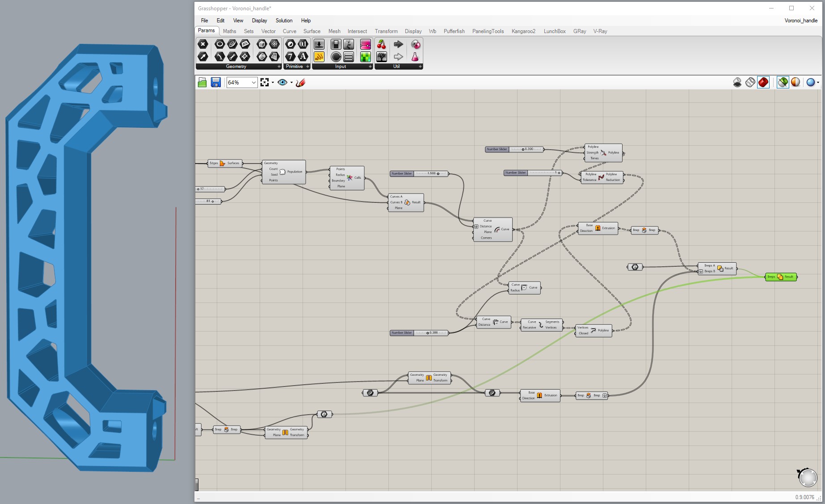Select the green Breps Result component
The image size is (825, 504).
pyautogui.click(x=781, y=277)
